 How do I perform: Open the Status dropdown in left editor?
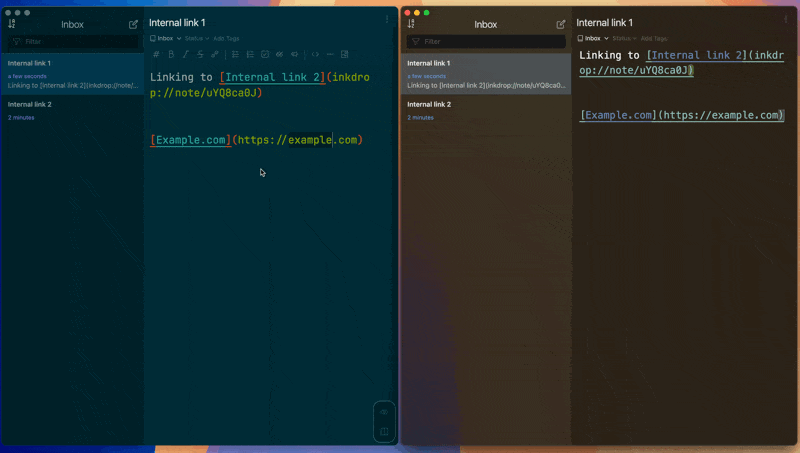coord(196,38)
